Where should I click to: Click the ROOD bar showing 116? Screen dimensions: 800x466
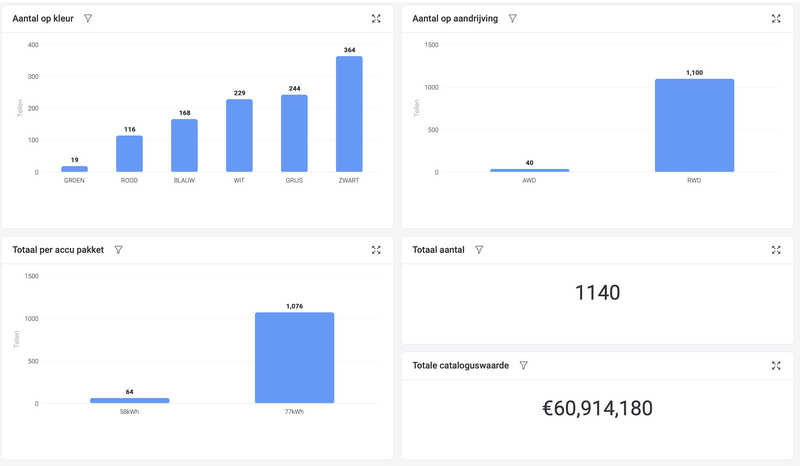coord(129,154)
